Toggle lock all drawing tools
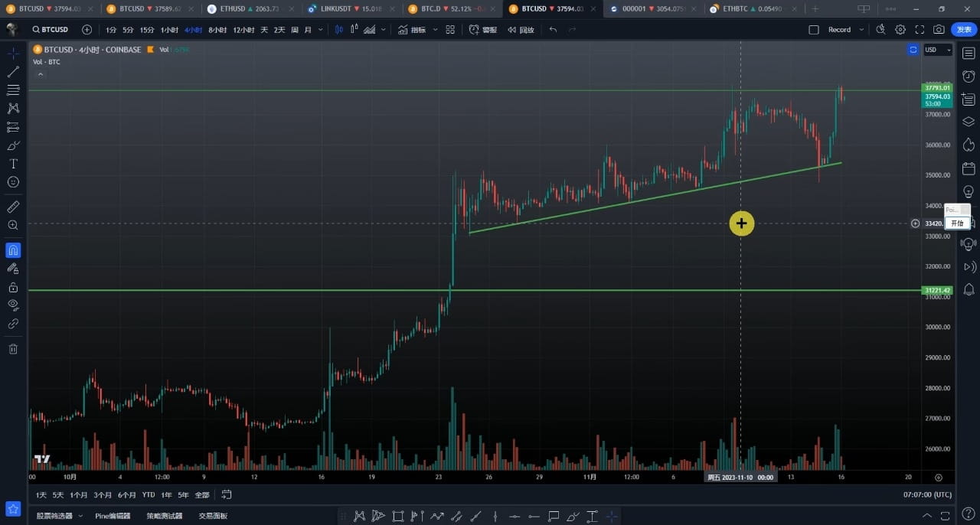The height and width of the screenshot is (525, 980). coord(13,287)
